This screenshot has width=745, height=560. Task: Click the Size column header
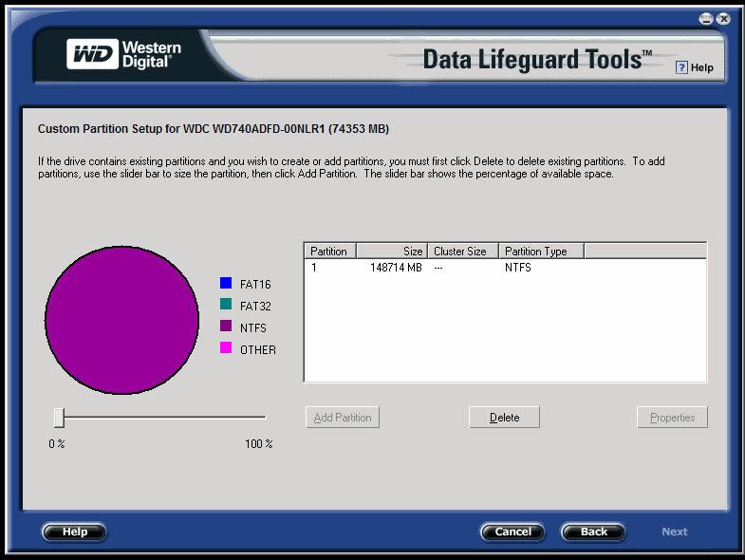tap(392, 251)
